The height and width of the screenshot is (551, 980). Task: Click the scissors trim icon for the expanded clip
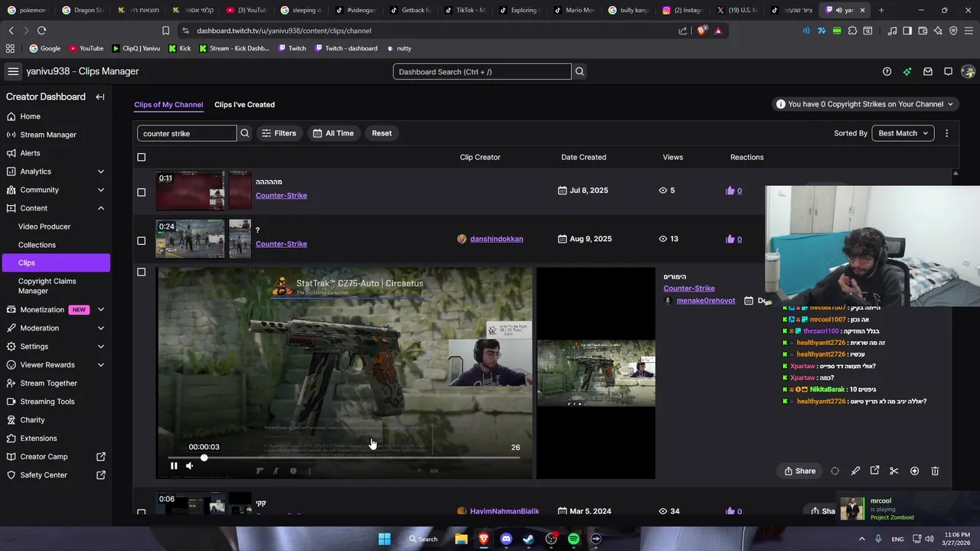tap(893, 471)
